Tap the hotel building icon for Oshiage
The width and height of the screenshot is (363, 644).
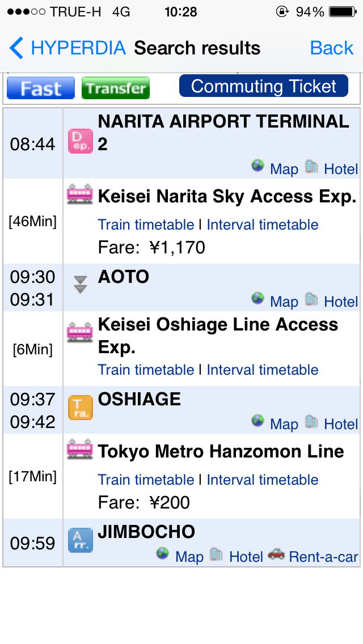tap(311, 421)
